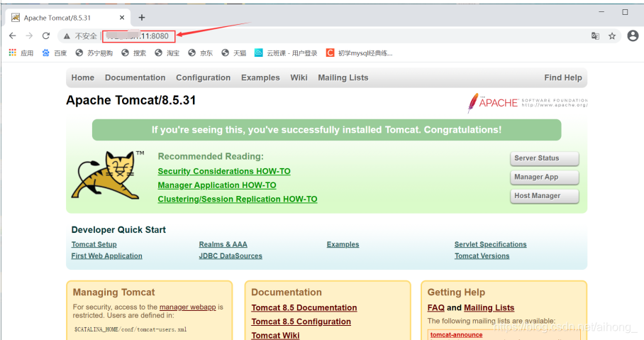Open the user profile avatar icon

[x=633, y=35]
